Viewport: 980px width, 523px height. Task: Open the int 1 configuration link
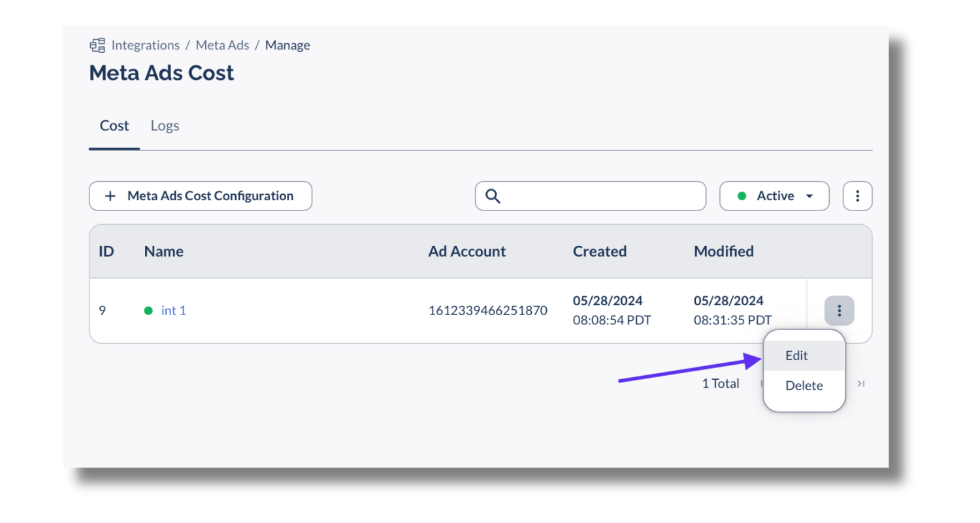point(174,311)
